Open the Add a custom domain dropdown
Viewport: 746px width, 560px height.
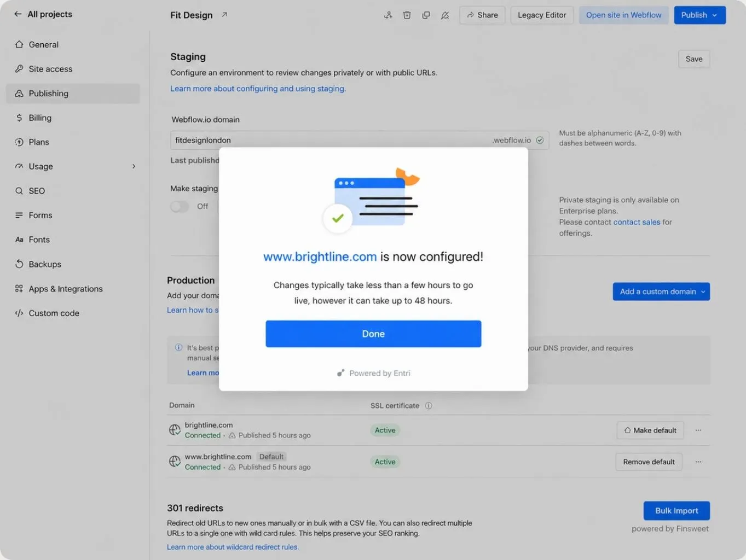(661, 291)
